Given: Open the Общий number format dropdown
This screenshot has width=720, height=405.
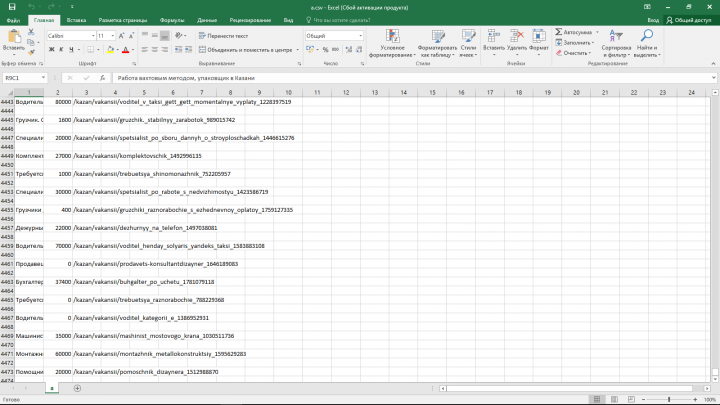Looking at the screenshot, I should [x=360, y=36].
